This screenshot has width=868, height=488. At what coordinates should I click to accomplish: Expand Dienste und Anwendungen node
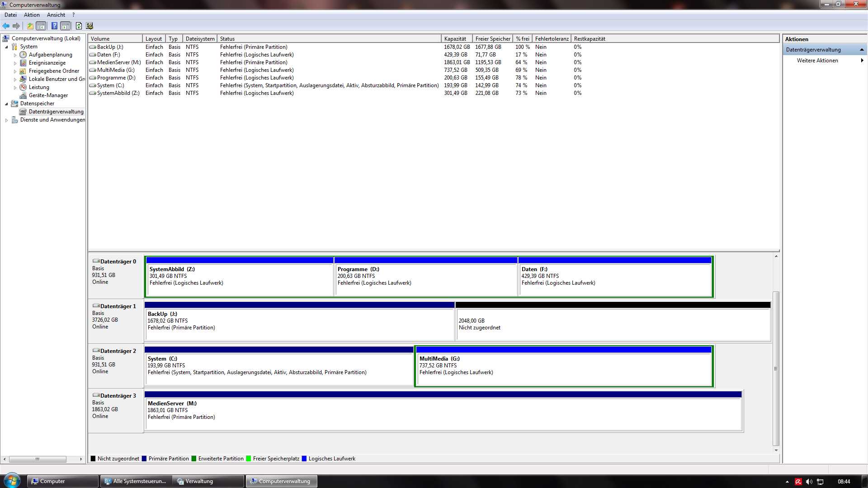(x=6, y=120)
